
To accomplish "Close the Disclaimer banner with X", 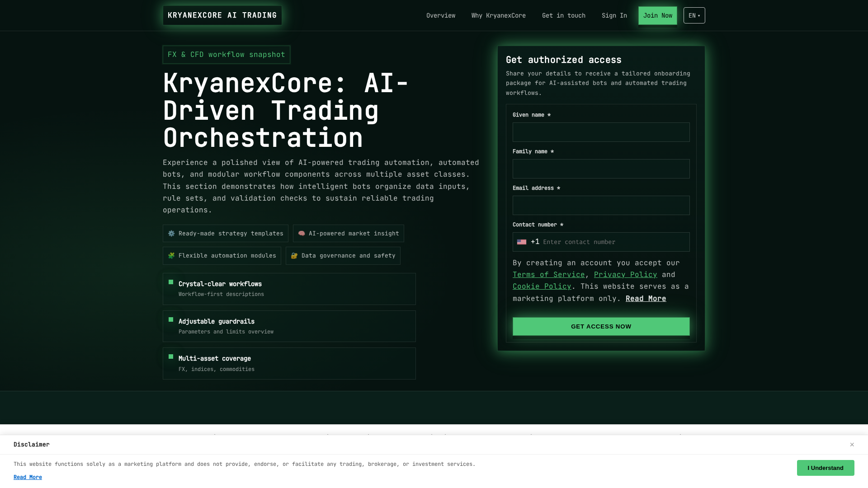I will pyautogui.click(x=852, y=445).
